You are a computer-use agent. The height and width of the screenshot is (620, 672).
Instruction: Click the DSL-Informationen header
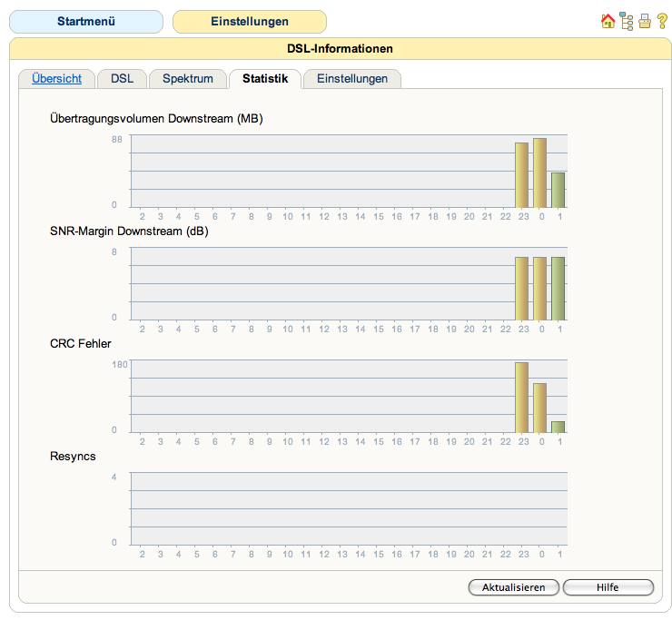340,48
